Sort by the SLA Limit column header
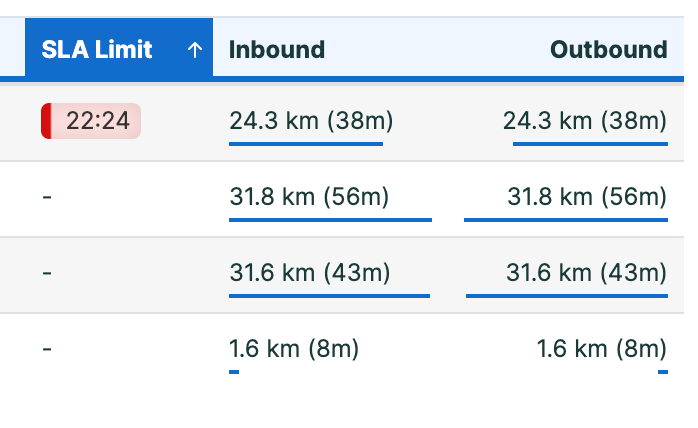Viewport: 698px width, 428px height. pyautogui.click(x=119, y=48)
